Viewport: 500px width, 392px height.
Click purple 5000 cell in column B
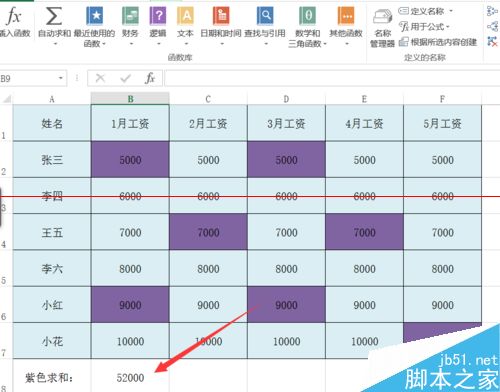pyautogui.click(x=130, y=159)
